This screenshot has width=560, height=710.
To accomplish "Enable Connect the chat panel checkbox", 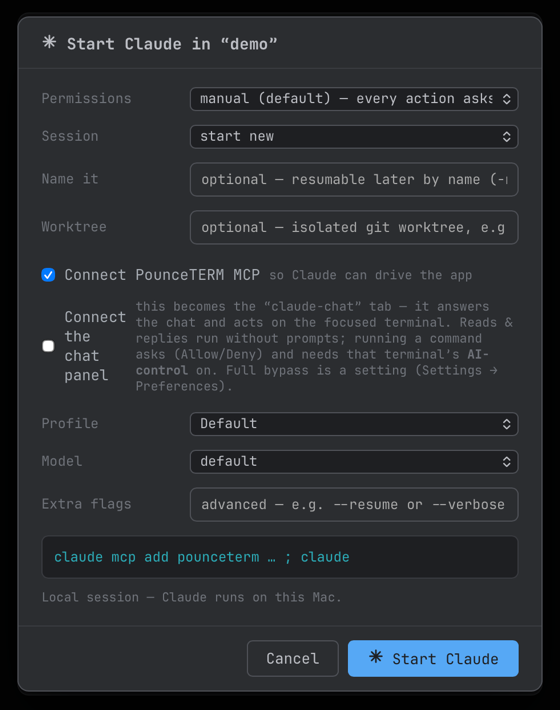I will (48, 346).
